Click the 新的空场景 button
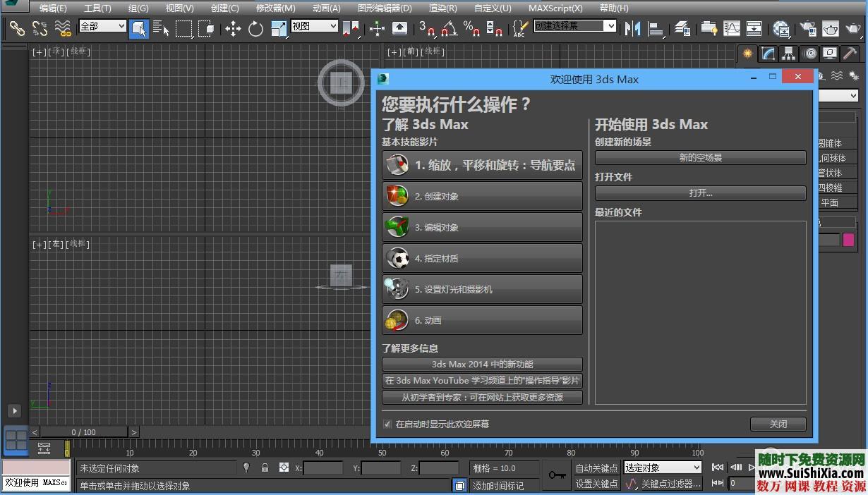The width and height of the screenshot is (868, 495). click(700, 157)
